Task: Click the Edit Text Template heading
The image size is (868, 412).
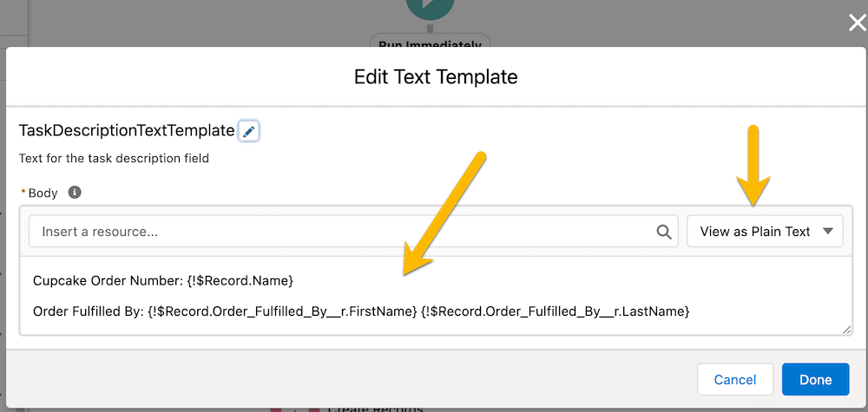Action: click(436, 77)
